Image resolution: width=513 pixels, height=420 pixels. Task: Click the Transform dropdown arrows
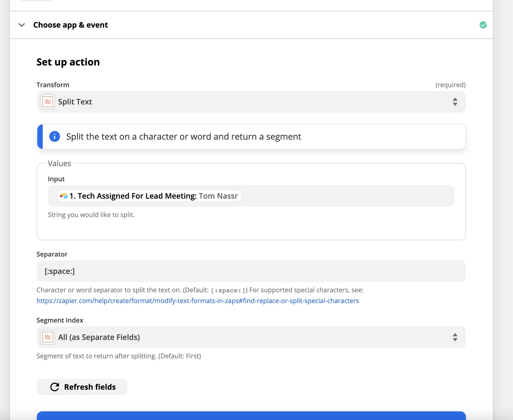click(455, 102)
